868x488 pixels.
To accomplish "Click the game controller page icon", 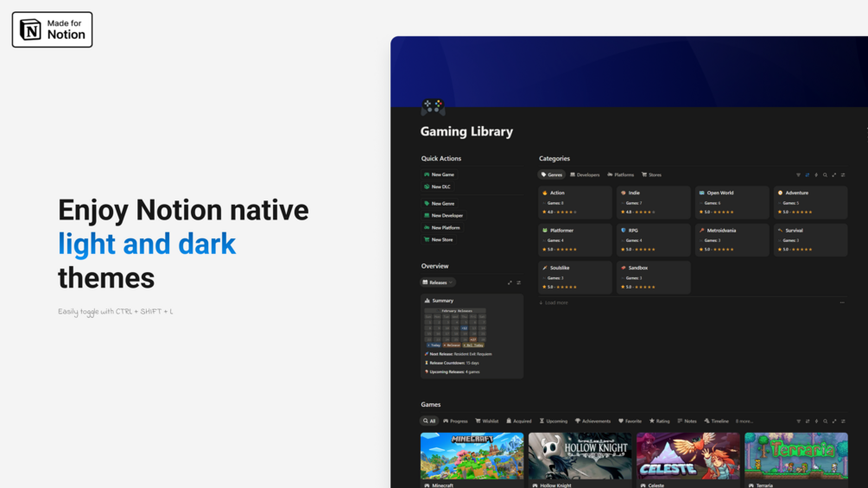I will tap(433, 107).
